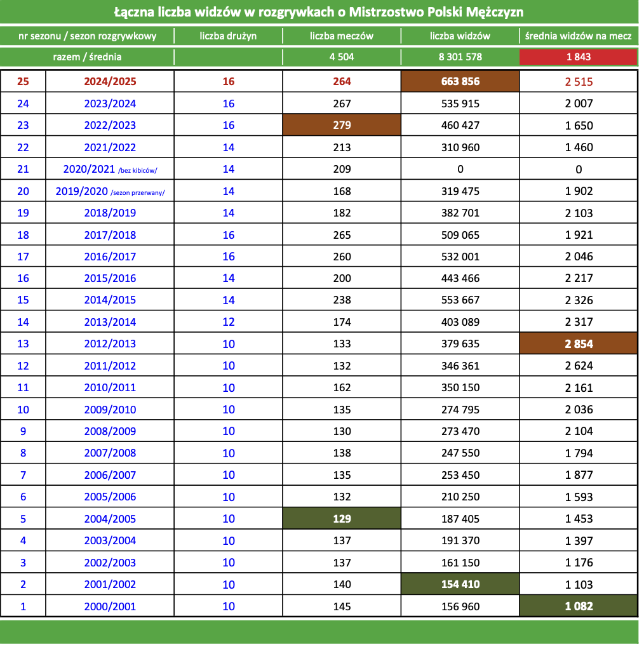
Task: Select the green 154 410 spectators cell
Action: (x=460, y=584)
